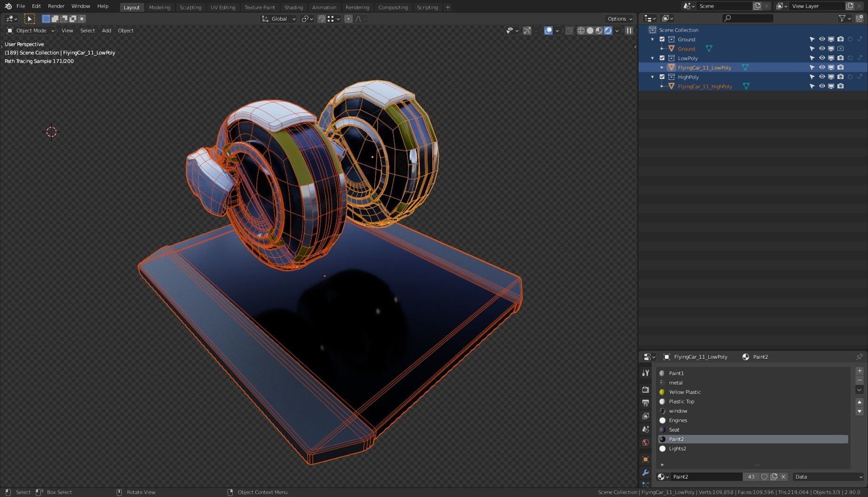Screen dimensions: 868x497
Task: Open the viewport Options dropdown
Action: (x=620, y=19)
